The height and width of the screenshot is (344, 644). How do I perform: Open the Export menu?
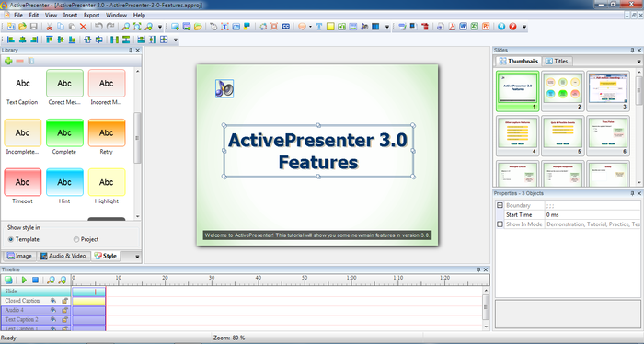pos(92,15)
